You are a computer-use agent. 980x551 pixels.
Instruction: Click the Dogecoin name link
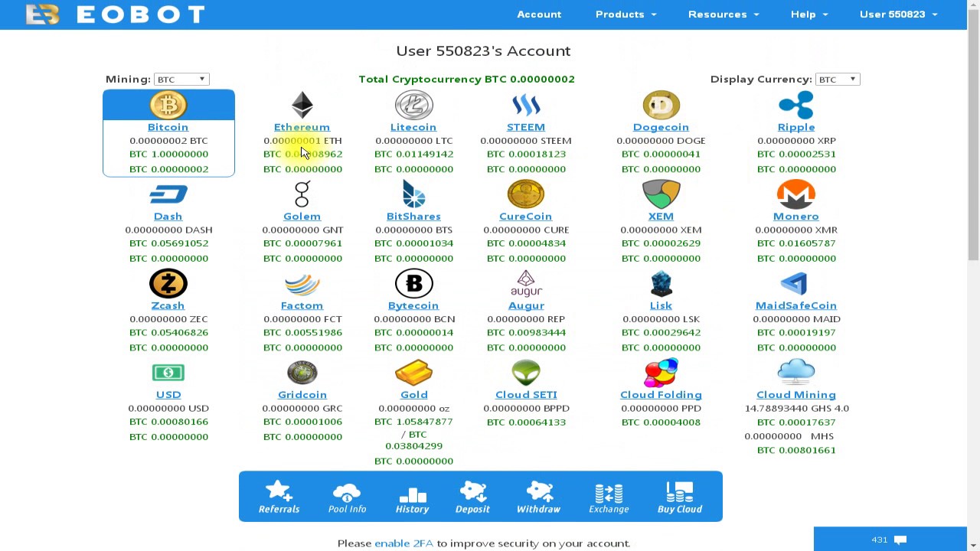(x=661, y=127)
